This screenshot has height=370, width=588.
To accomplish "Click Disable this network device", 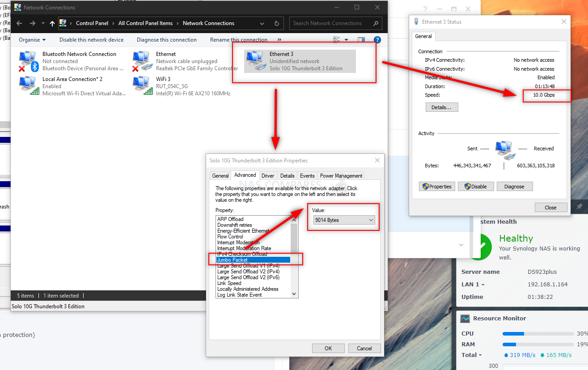I will [91, 40].
